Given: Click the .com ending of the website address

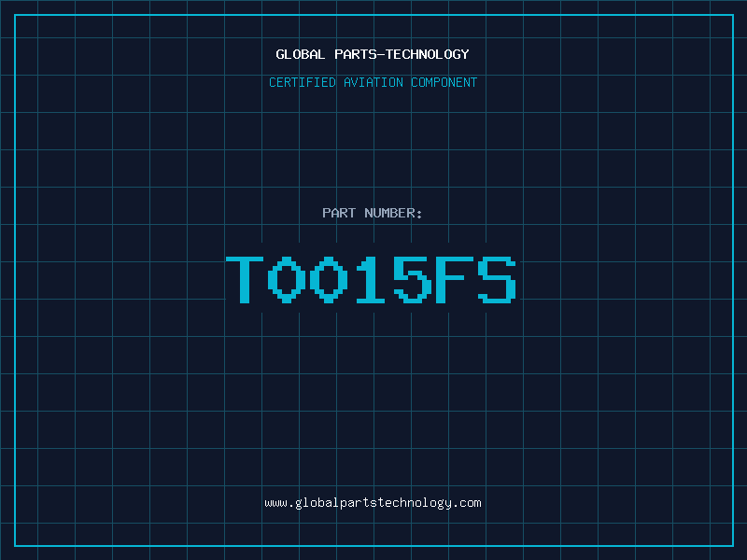Looking at the screenshot, I should (x=467, y=503).
